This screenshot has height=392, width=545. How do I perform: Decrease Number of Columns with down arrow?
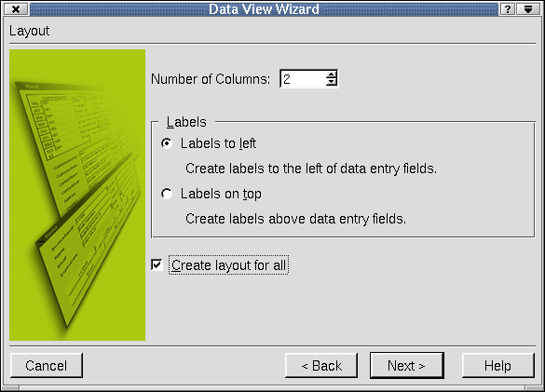point(332,82)
